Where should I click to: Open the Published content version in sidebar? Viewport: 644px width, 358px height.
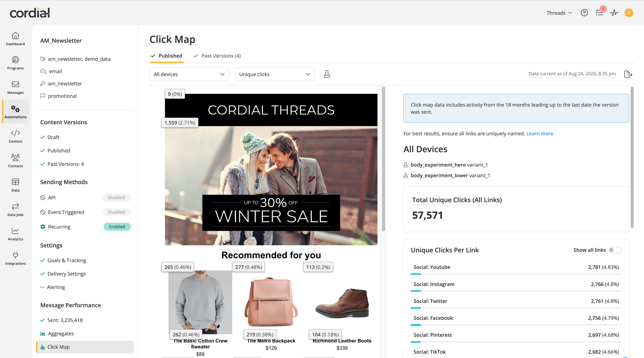click(x=59, y=151)
